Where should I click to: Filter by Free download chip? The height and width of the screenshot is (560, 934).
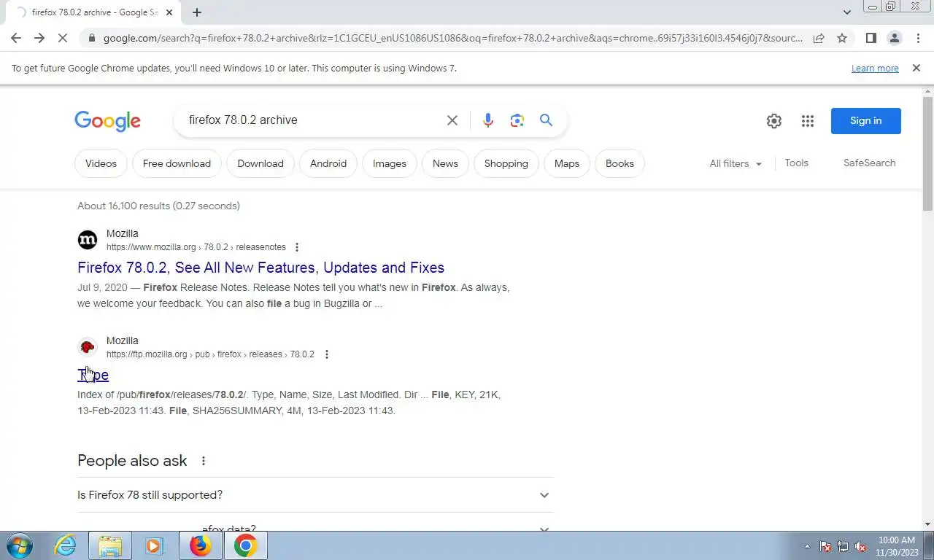177,163
